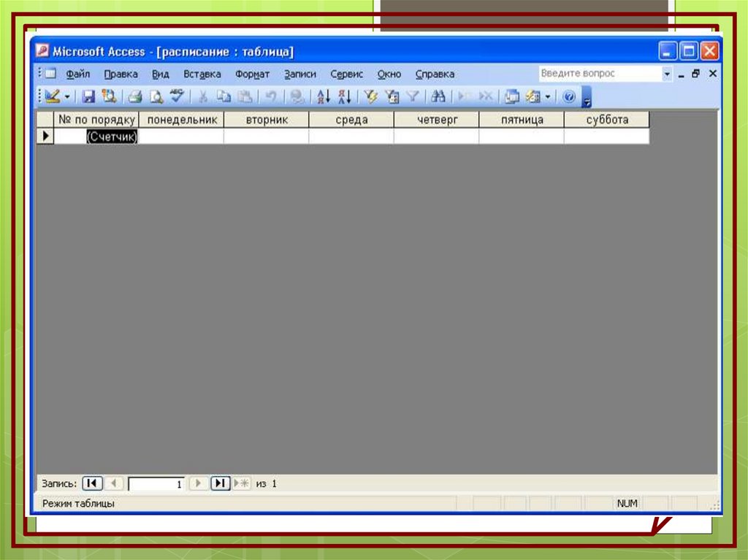Open the Справка menu
Image resolution: width=748 pixels, height=560 pixels.
coord(435,74)
